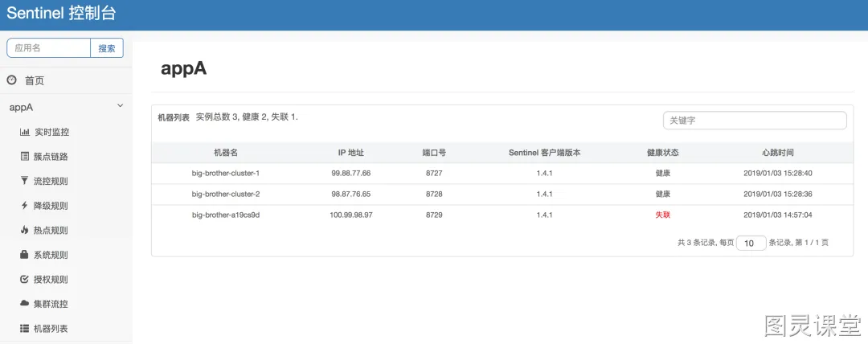Screen dimensions: 868x344
Task: Click the bar chart icon for 实时监控
Action: pyautogui.click(x=24, y=132)
